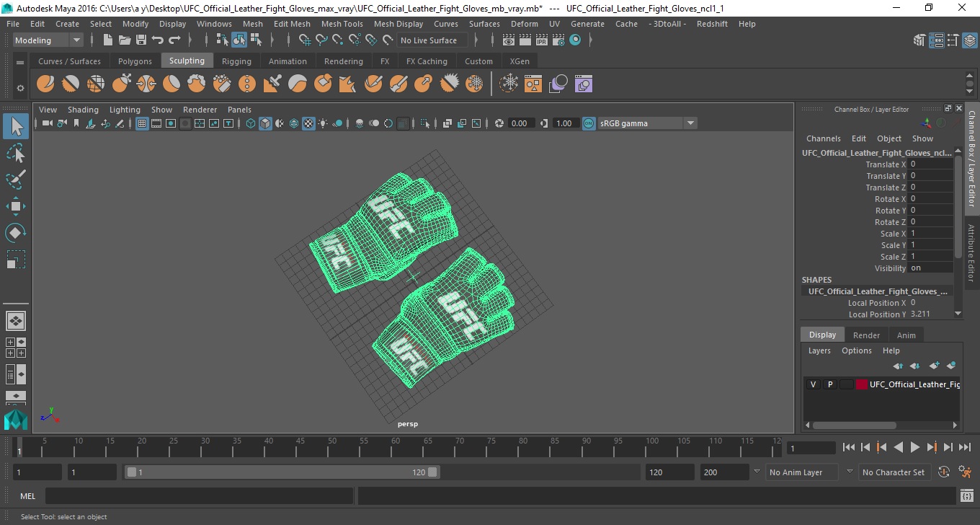This screenshot has width=980, height=525.
Task: Toggle use all lights bulb icon
Action: (323, 123)
